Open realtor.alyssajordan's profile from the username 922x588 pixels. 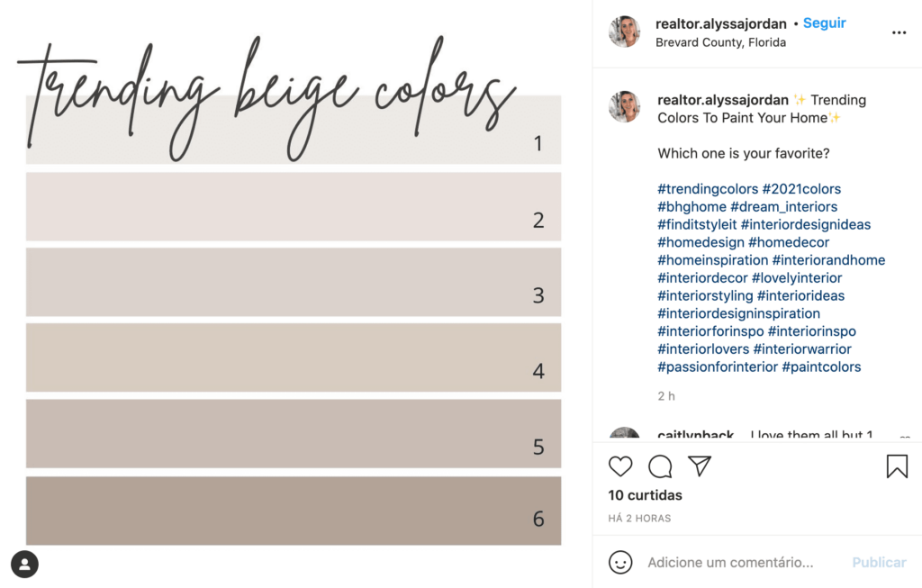click(720, 23)
